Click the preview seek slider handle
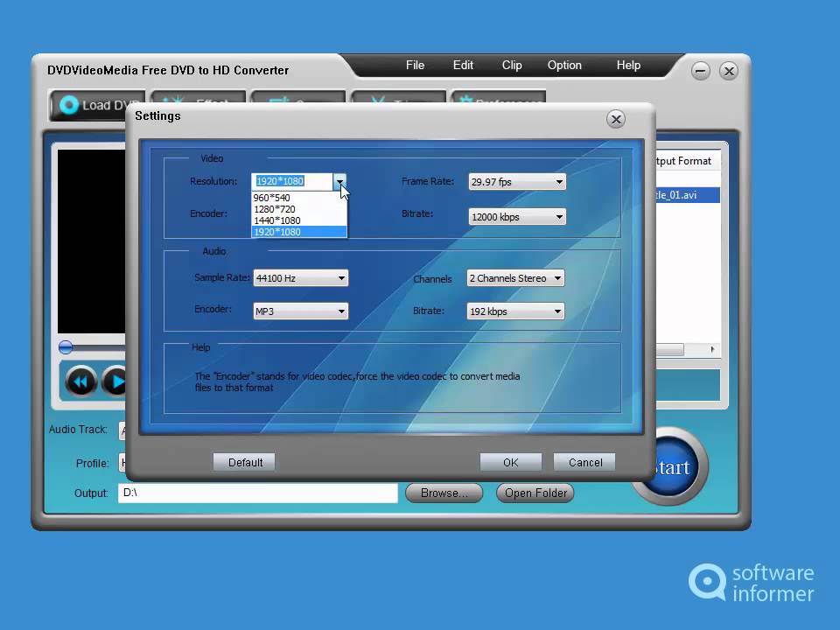Viewport: 840px width, 630px height. point(66,347)
